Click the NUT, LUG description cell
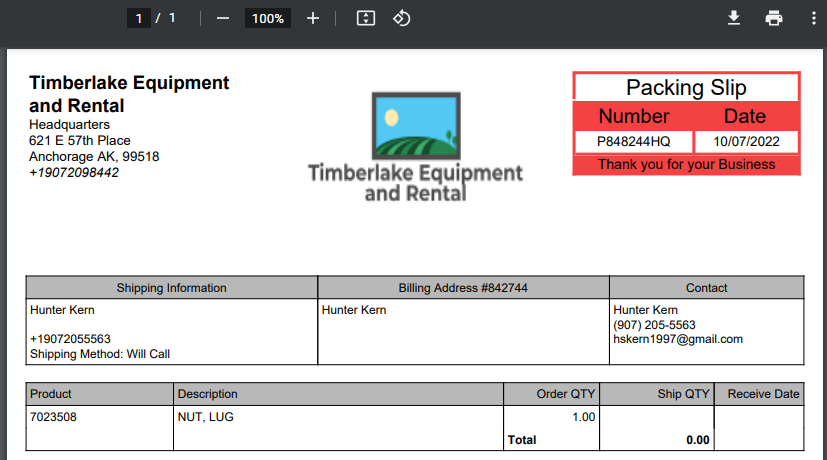This screenshot has height=460, width=827. click(x=206, y=417)
